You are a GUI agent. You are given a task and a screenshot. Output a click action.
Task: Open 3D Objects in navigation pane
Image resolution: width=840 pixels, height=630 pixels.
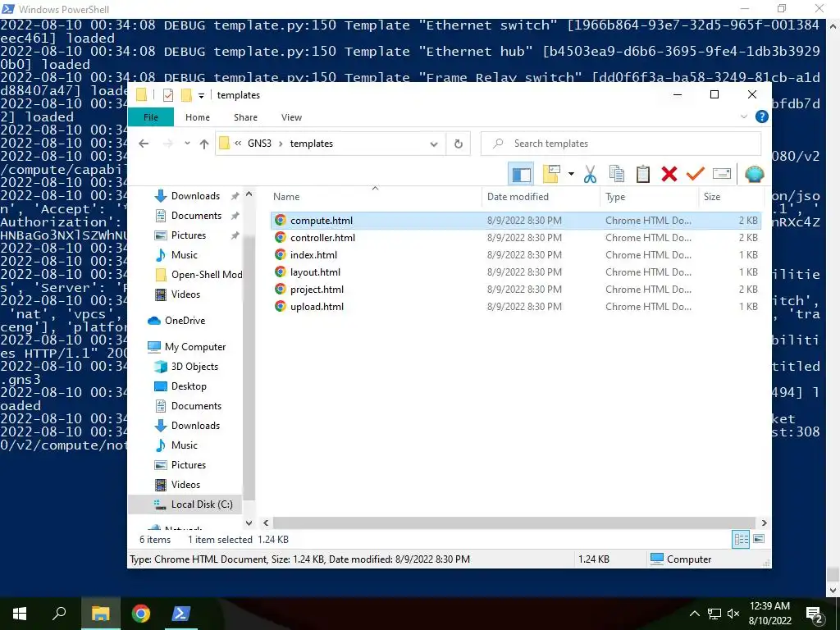coord(194,367)
